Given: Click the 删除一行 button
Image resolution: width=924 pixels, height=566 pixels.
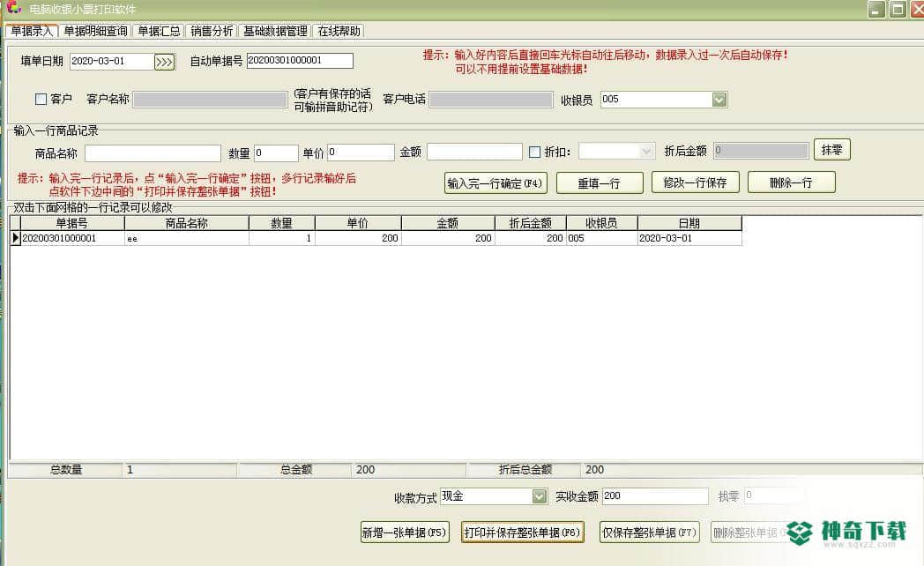Looking at the screenshot, I should (x=792, y=182).
